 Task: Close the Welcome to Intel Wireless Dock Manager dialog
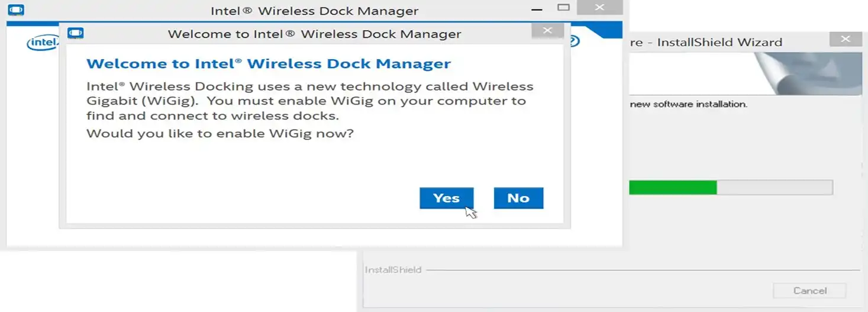(547, 31)
